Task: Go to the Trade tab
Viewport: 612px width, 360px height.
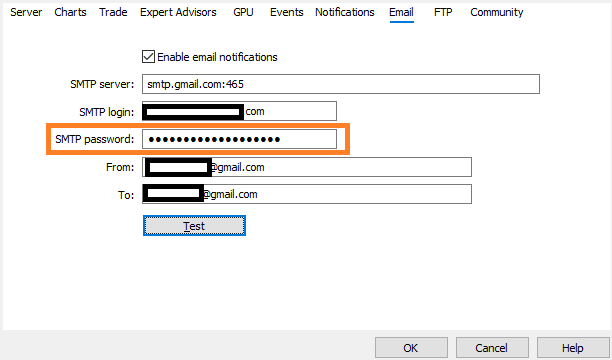Action: click(x=113, y=12)
